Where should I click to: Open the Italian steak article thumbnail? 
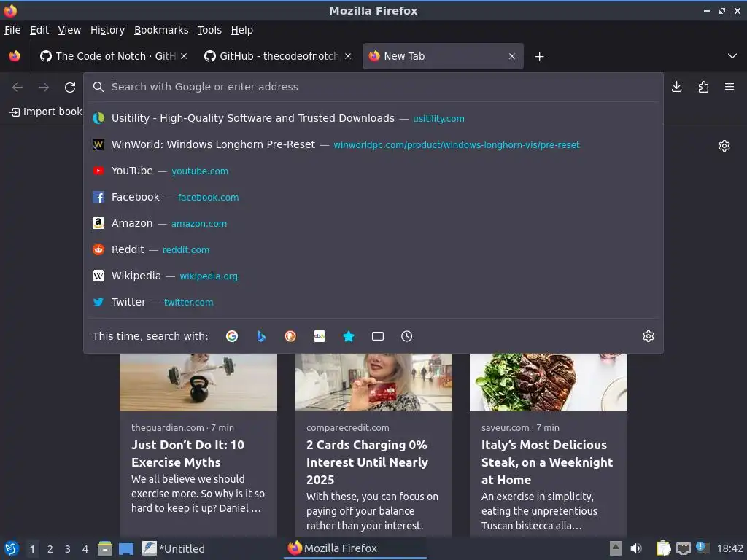pyautogui.click(x=549, y=382)
